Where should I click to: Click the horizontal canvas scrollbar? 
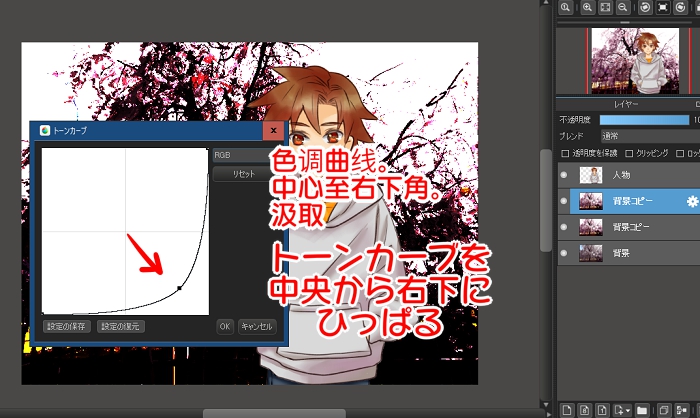click(x=274, y=414)
